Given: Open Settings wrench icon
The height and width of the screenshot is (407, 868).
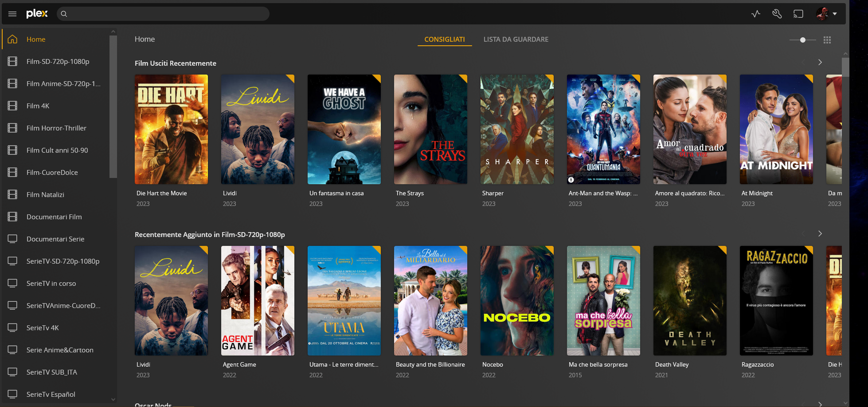Looking at the screenshot, I should point(777,14).
